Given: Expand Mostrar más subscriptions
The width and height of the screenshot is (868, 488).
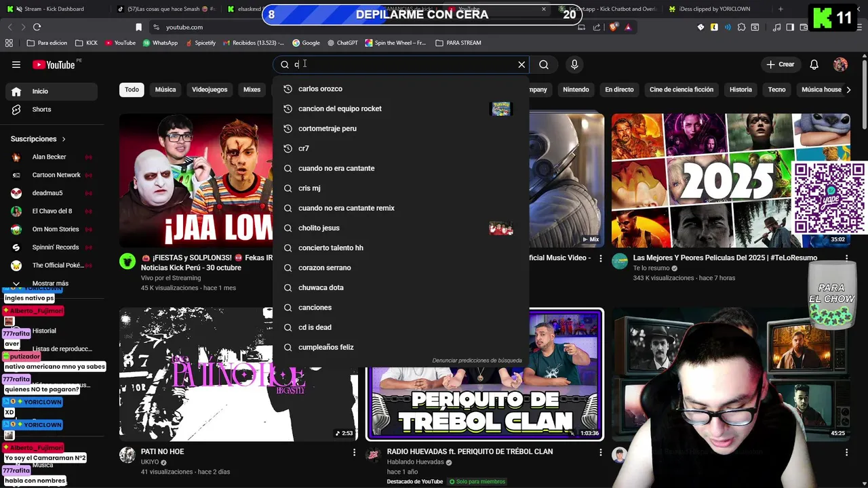Looking at the screenshot, I should pyautogui.click(x=49, y=283).
